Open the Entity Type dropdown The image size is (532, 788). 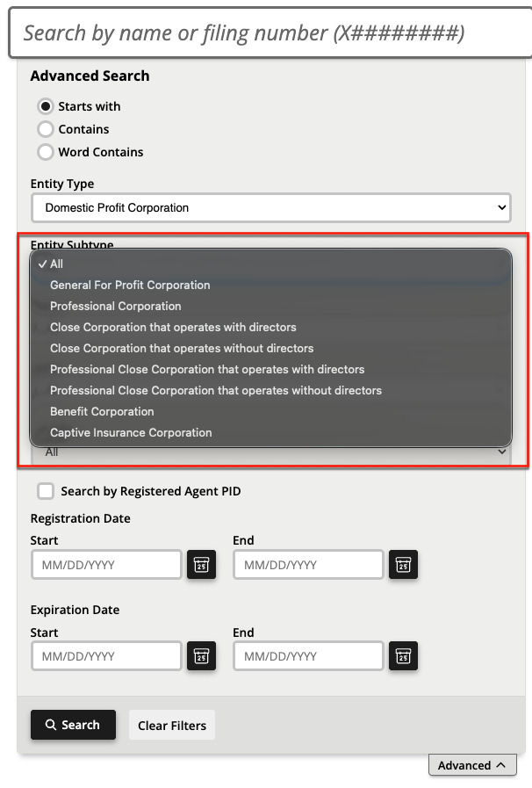[x=271, y=207]
